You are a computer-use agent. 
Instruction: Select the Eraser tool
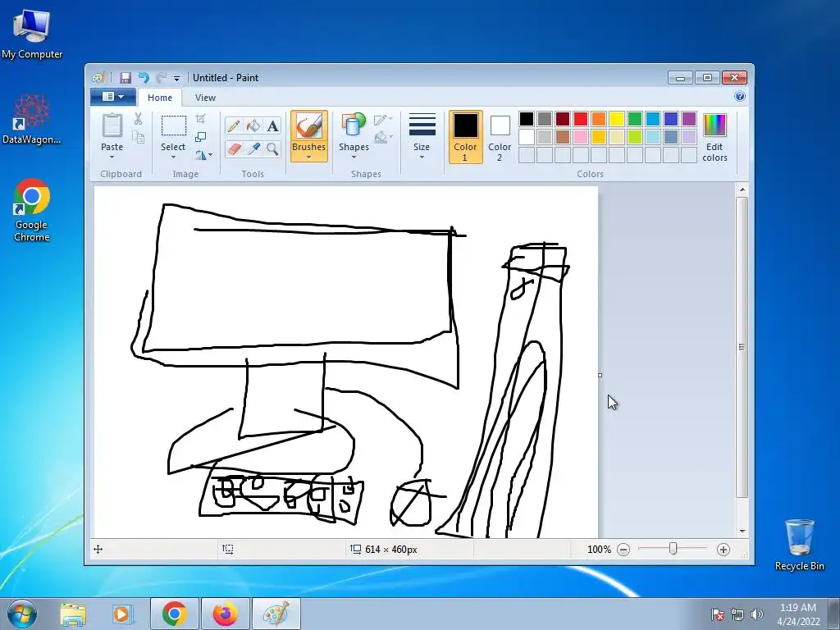point(234,148)
